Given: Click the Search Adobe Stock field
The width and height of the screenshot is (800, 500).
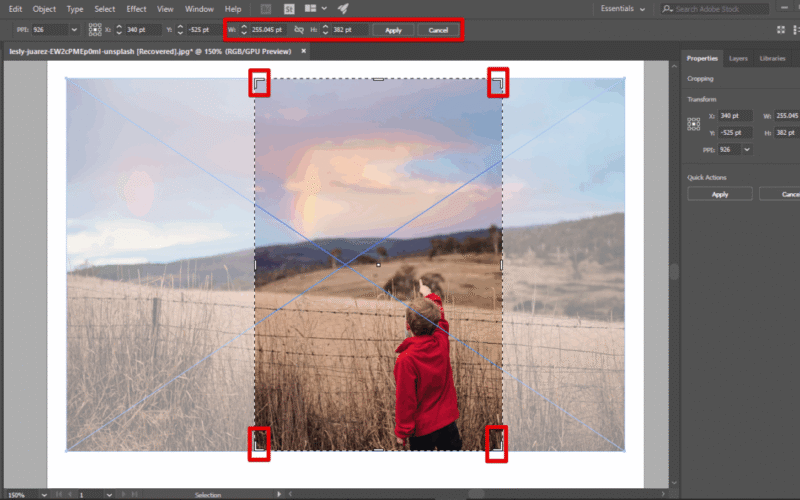Looking at the screenshot, I should click(x=715, y=9).
